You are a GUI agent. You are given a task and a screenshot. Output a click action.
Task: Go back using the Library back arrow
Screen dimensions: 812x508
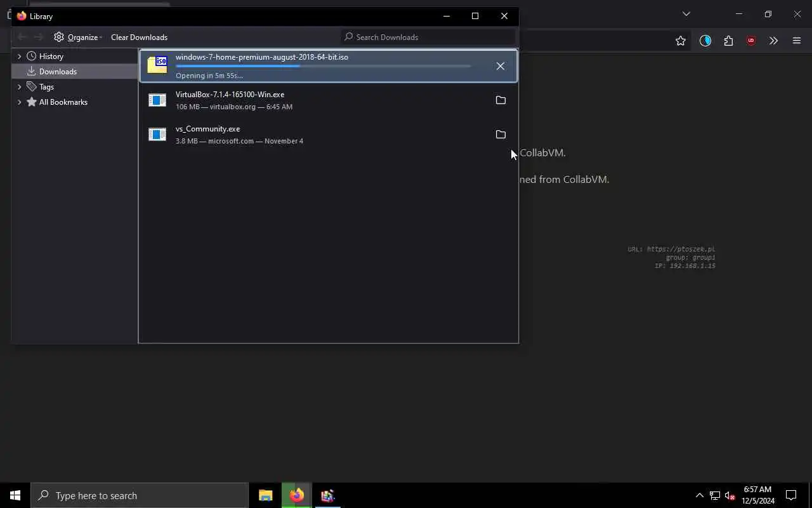(x=22, y=37)
